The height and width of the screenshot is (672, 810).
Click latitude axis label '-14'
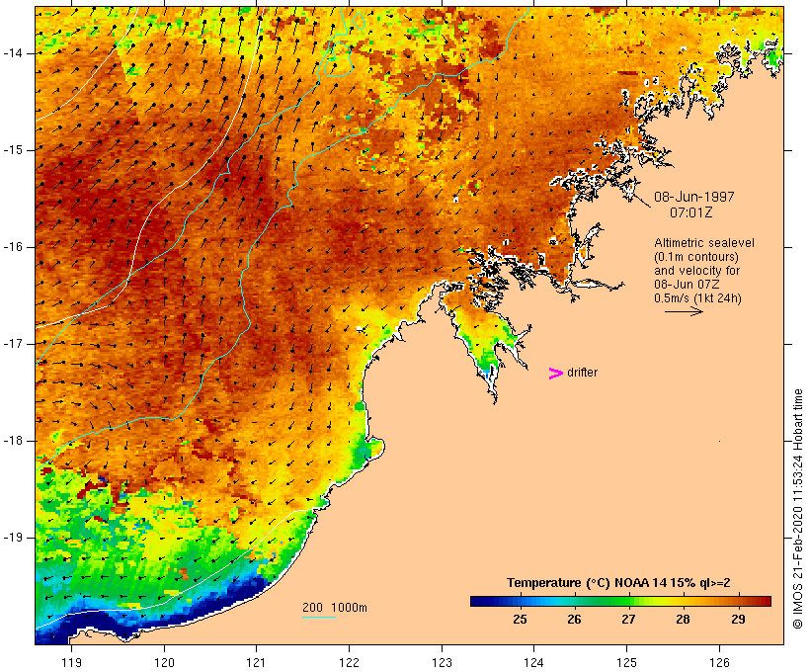point(13,53)
